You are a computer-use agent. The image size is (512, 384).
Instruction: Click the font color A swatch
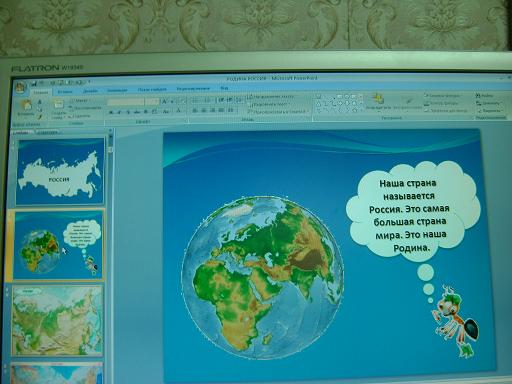click(179, 111)
